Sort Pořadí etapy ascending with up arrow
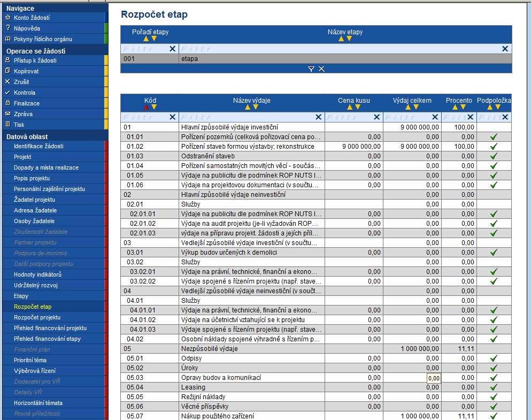The height and width of the screenshot is (420, 531). pos(146,39)
